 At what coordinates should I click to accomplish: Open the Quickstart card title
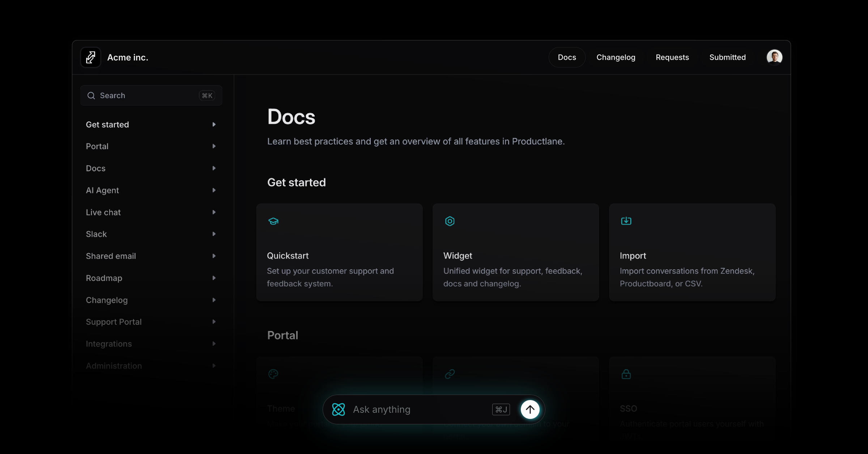click(288, 256)
